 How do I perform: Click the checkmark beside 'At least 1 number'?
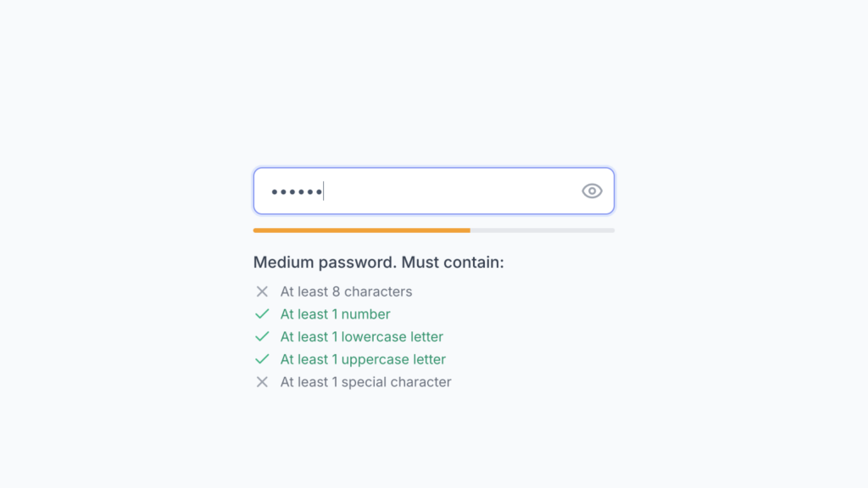[263, 314]
